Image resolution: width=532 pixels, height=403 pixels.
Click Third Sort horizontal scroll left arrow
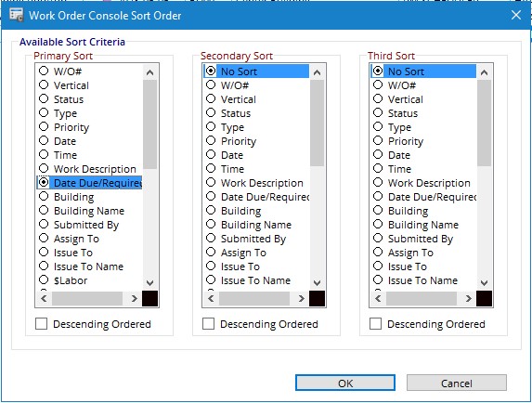pyautogui.click(x=378, y=298)
